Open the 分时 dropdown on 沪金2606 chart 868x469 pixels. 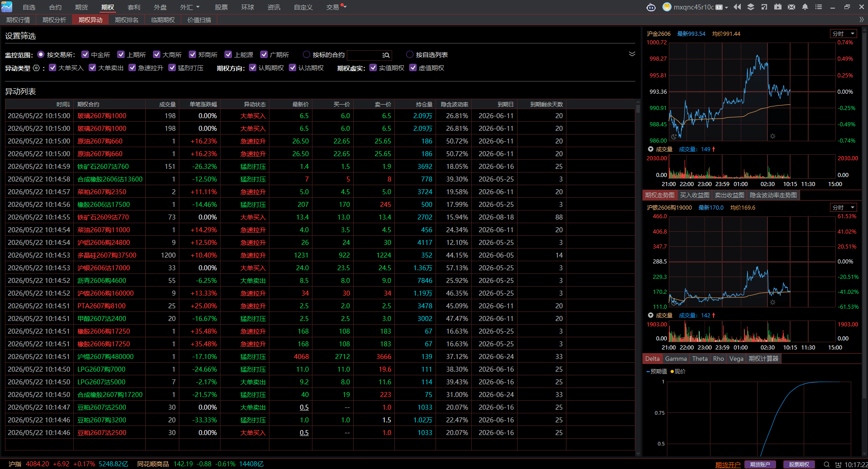coord(844,33)
